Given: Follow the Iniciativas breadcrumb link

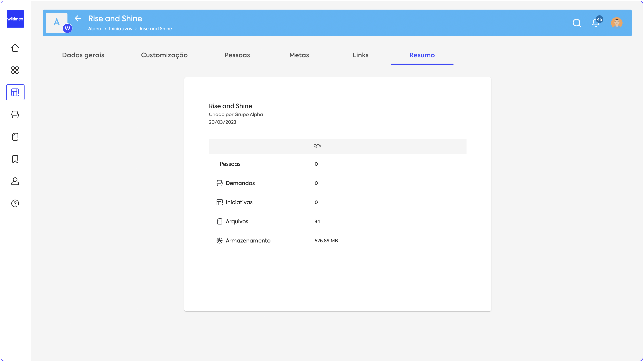Looking at the screenshot, I should [x=120, y=29].
